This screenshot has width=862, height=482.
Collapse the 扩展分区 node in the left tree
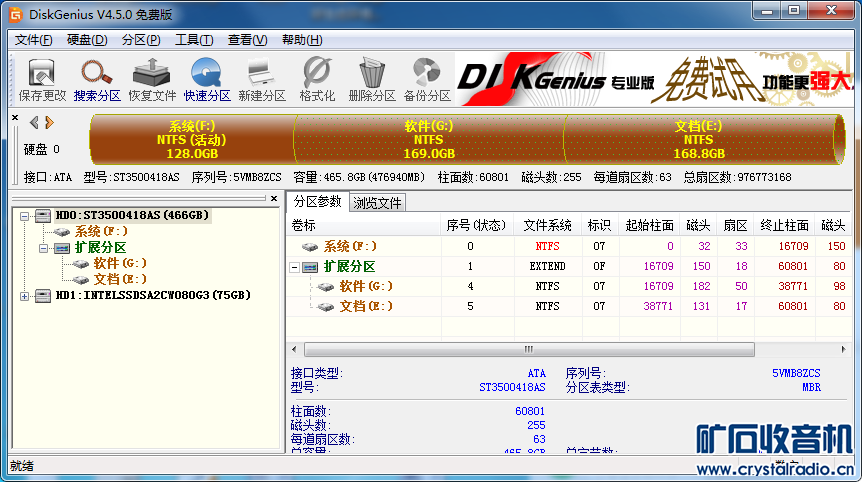pyautogui.click(x=43, y=248)
